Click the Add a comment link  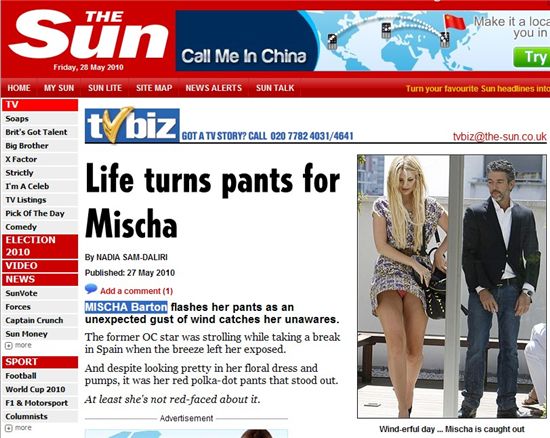point(136,291)
